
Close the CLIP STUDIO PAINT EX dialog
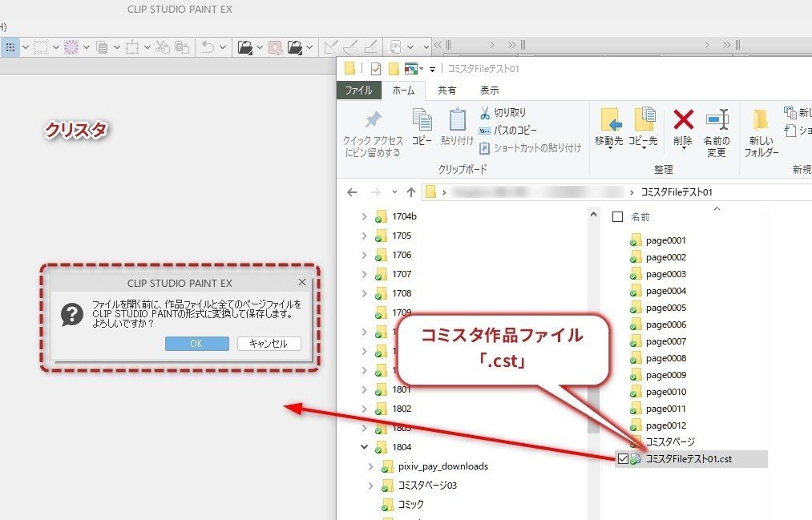click(x=302, y=282)
